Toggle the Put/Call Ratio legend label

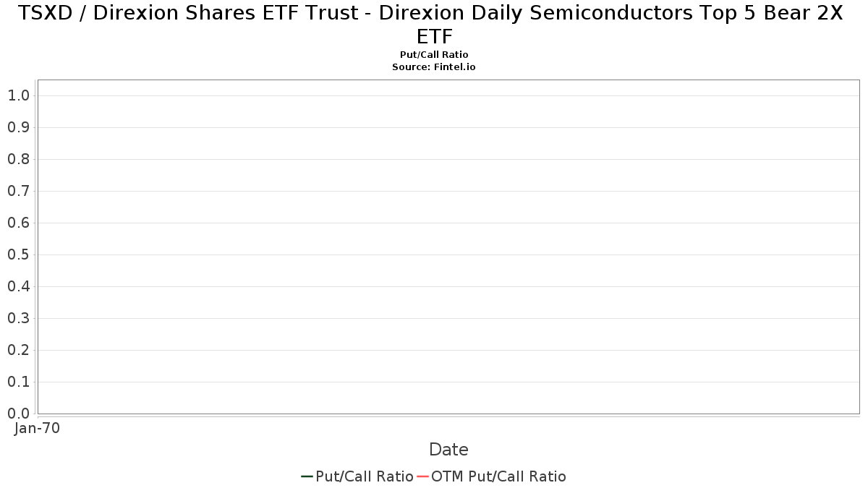tap(365, 476)
